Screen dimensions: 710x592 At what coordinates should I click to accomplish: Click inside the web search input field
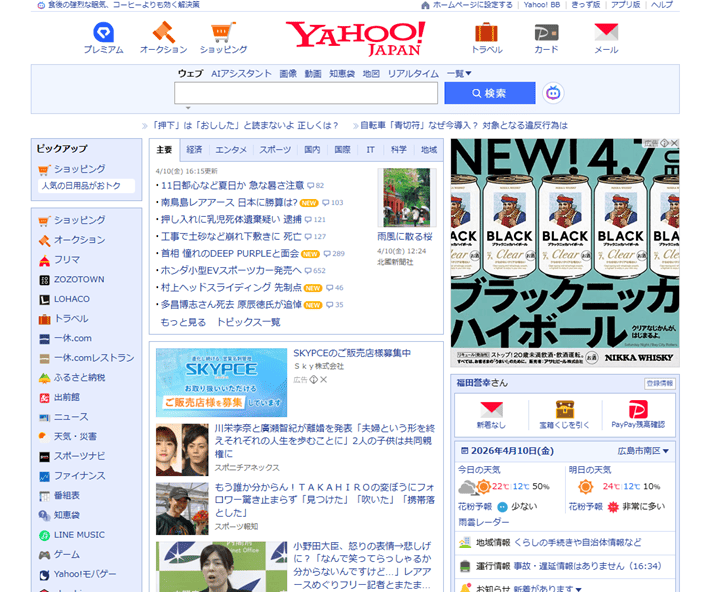pyautogui.click(x=306, y=93)
